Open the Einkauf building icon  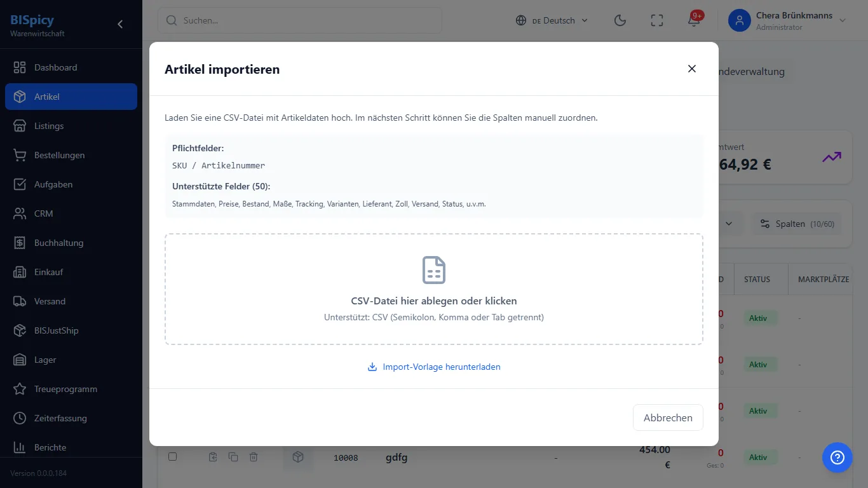20,272
